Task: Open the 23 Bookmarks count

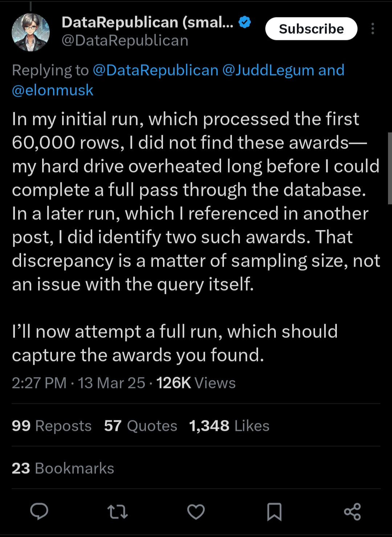Action: (63, 468)
